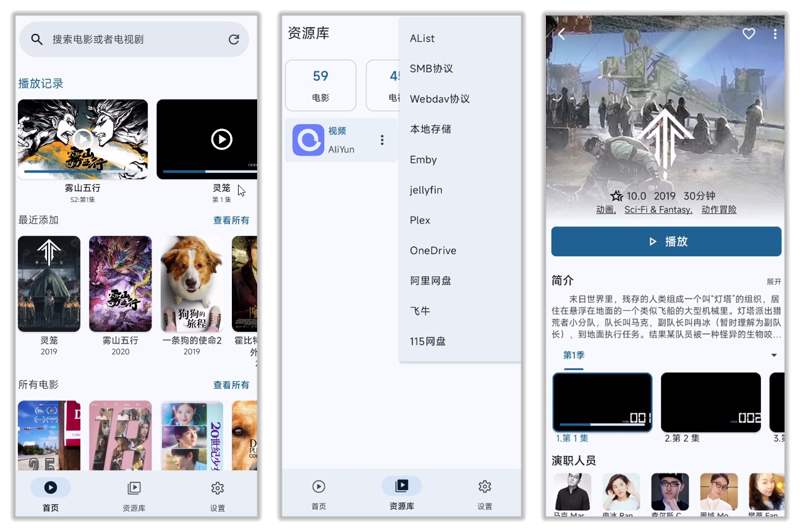Expand the 简介 synopsis with 展开
Image resolution: width=800 pixels, height=532 pixels.
tap(775, 280)
